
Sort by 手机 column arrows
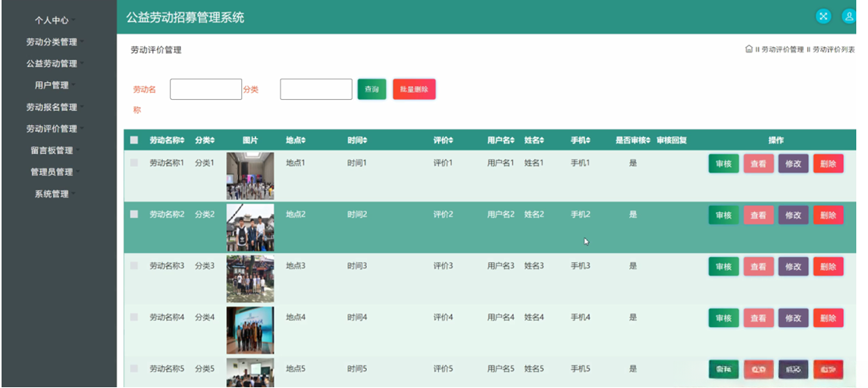point(588,141)
